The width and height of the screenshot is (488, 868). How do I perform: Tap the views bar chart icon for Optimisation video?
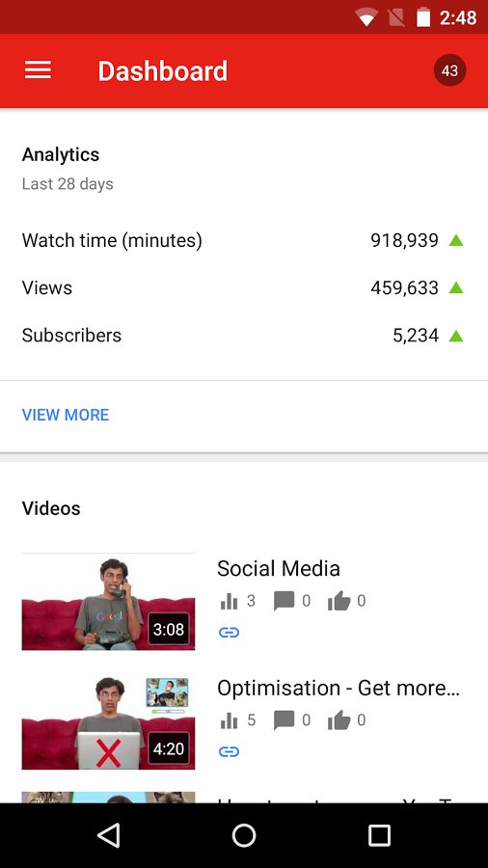coord(229,720)
